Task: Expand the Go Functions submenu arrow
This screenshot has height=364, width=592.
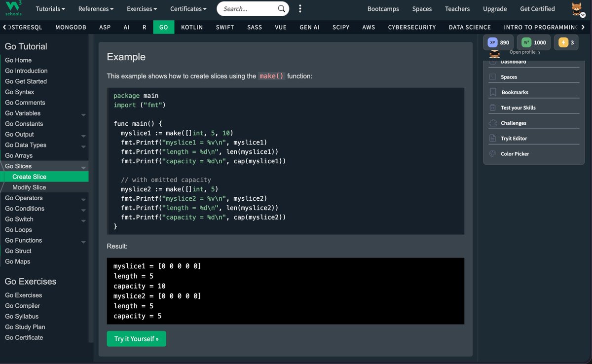Action: tap(83, 242)
